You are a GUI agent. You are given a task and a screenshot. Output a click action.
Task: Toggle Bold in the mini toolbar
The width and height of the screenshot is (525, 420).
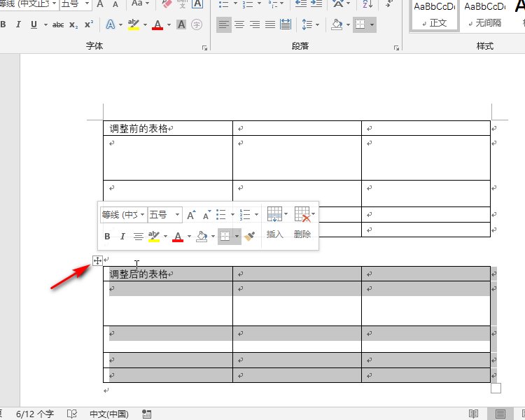point(107,237)
